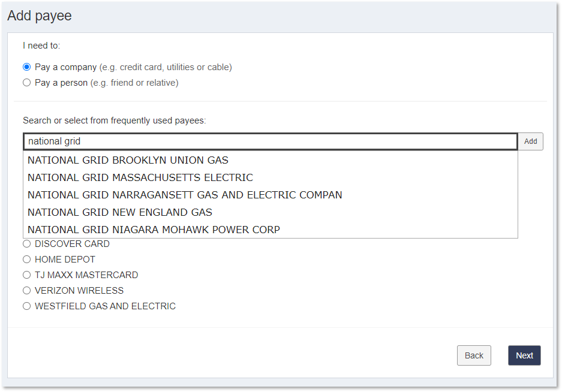Viewport: 562px width, 392px height.
Task: Click the payee search input field
Action: coord(271,141)
